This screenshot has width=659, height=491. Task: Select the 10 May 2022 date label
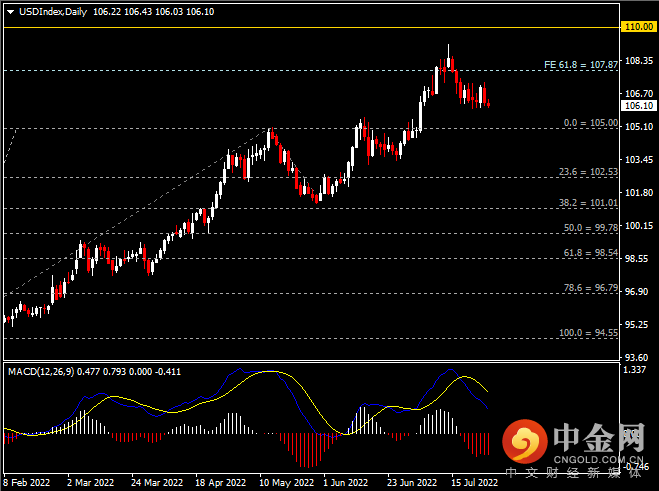pos(286,482)
